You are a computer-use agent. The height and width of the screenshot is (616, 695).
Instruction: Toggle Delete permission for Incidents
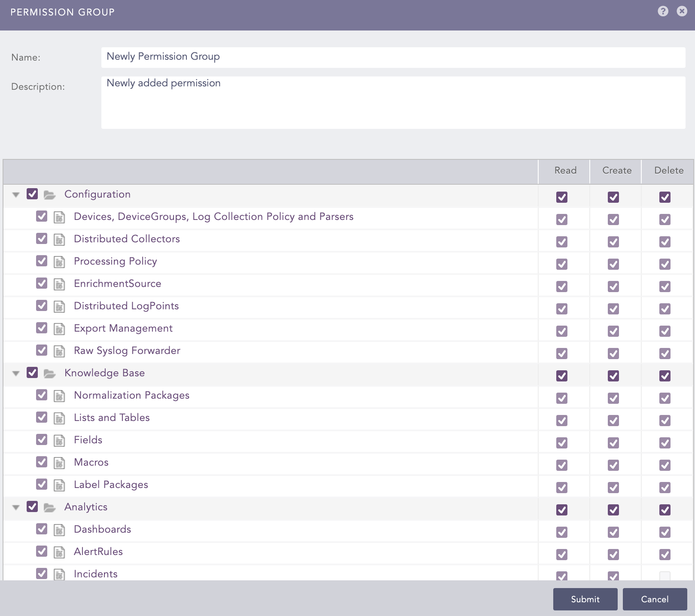click(665, 576)
